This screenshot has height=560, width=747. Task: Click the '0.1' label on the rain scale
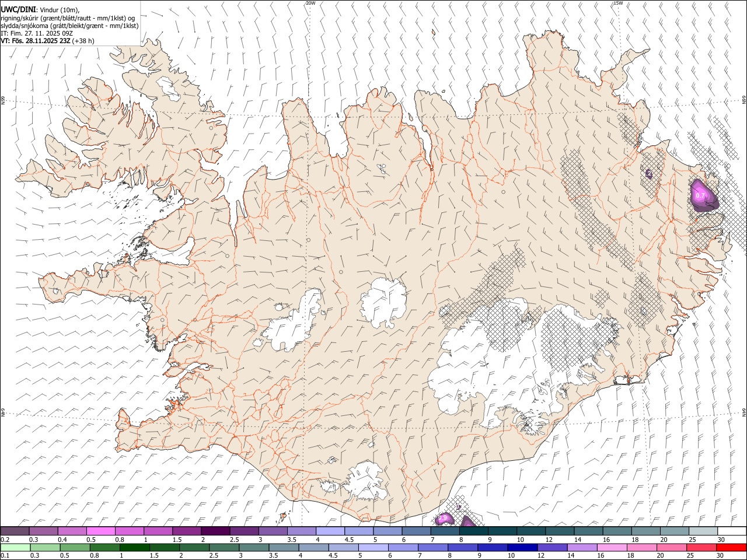click(x=5, y=555)
